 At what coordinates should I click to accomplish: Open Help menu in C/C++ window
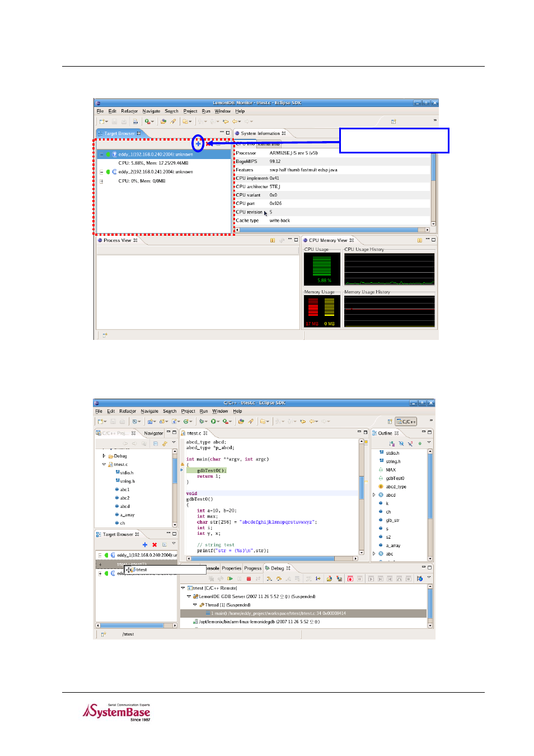(237, 411)
